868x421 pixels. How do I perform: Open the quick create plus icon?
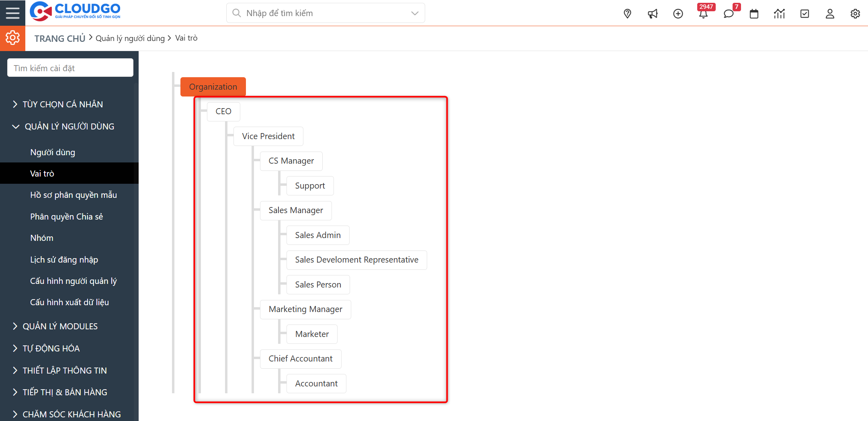click(678, 13)
